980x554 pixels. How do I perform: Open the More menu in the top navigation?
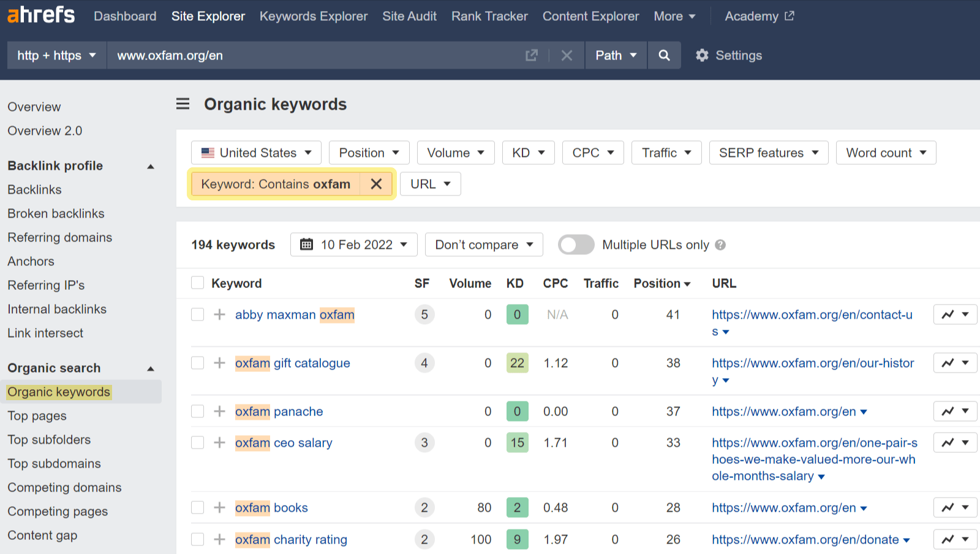[x=674, y=16]
